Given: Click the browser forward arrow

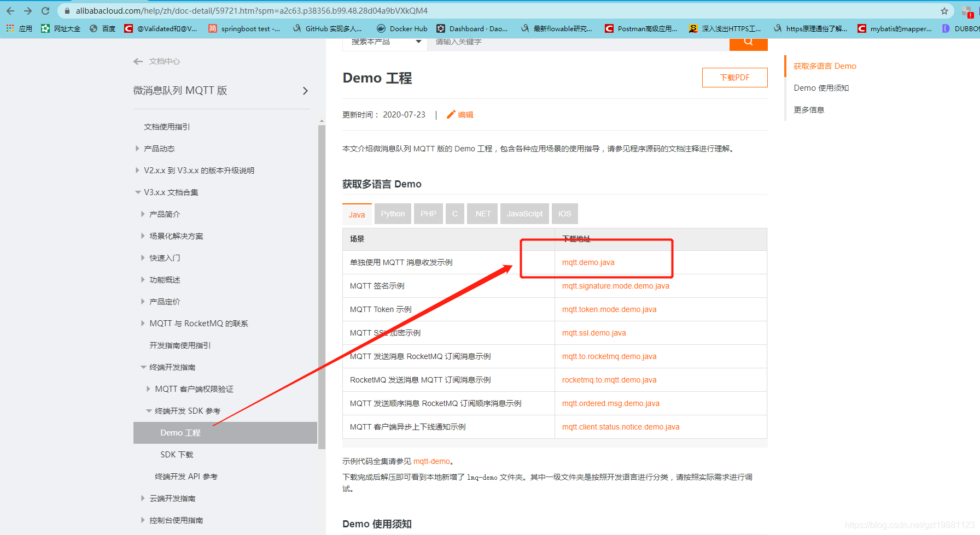Looking at the screenshot, I should (28, 11).
